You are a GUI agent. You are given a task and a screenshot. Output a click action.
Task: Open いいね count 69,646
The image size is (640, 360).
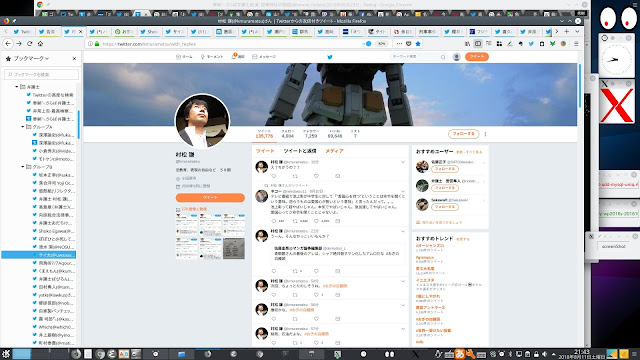[x=335, y=134]
